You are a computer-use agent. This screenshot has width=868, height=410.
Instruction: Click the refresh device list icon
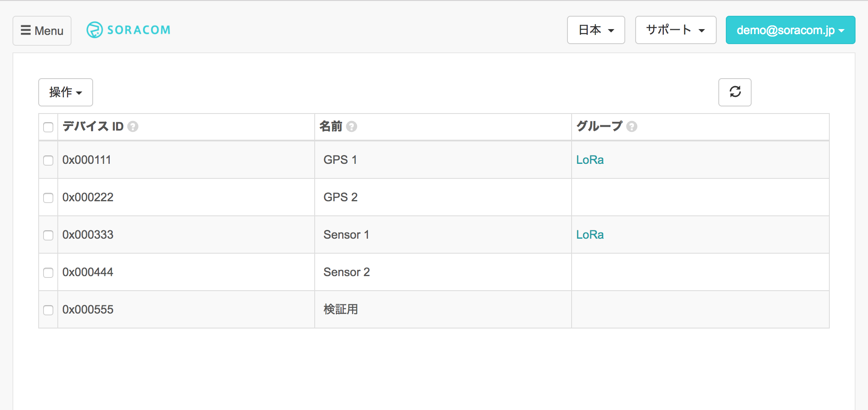(x=735, y=92)
